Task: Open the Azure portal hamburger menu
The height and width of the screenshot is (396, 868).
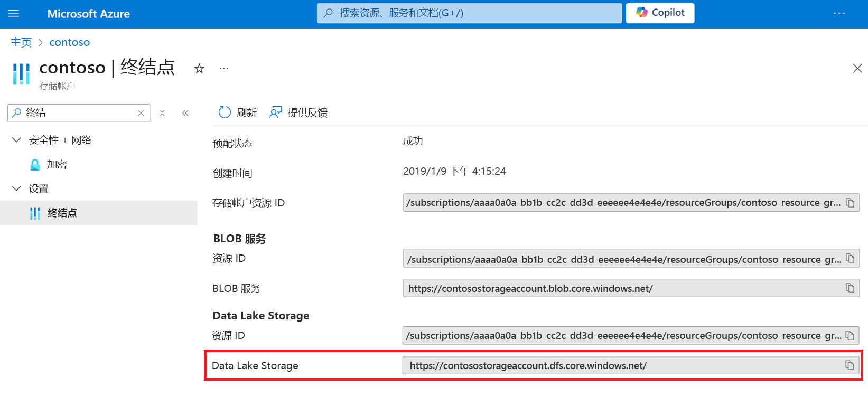Action: click(x=14, y=13)
